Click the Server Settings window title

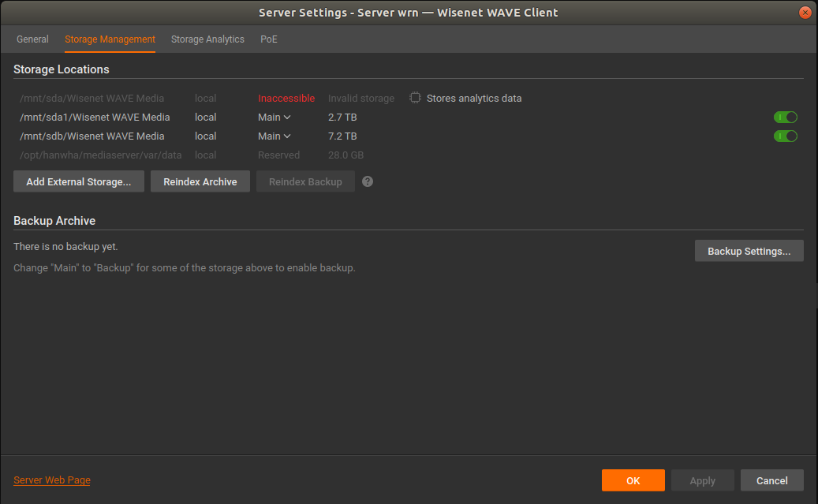(x=409, y=13)
